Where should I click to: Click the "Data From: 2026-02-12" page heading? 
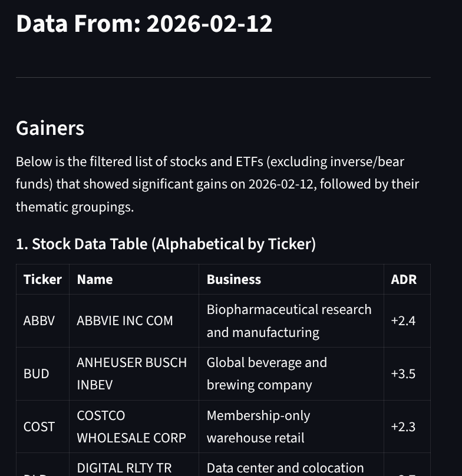tap(144, 24)
